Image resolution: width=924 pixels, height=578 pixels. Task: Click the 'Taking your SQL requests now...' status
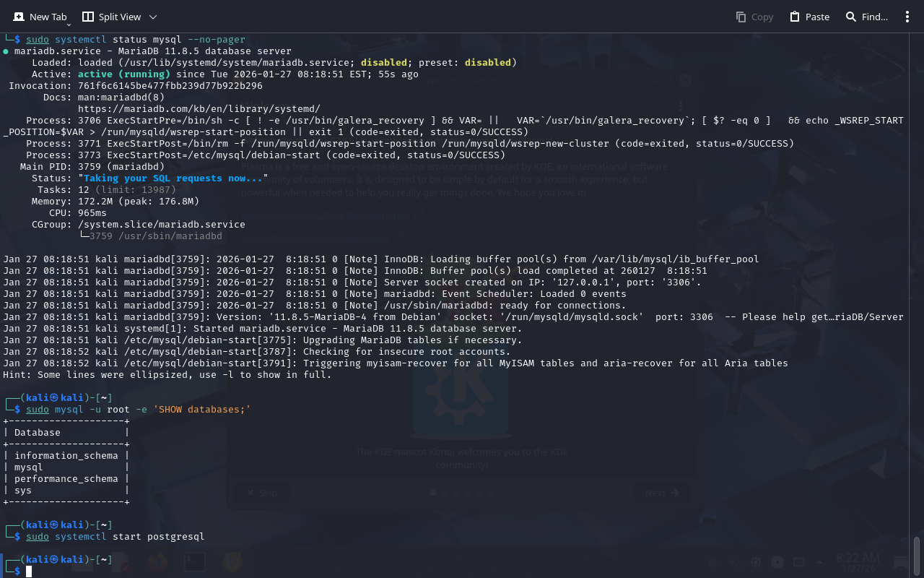pos(173,178)
